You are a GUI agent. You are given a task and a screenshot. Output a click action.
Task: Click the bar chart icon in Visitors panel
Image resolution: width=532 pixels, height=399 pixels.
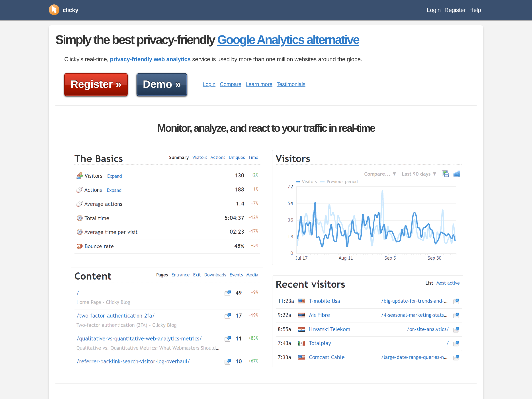[457, 174]
